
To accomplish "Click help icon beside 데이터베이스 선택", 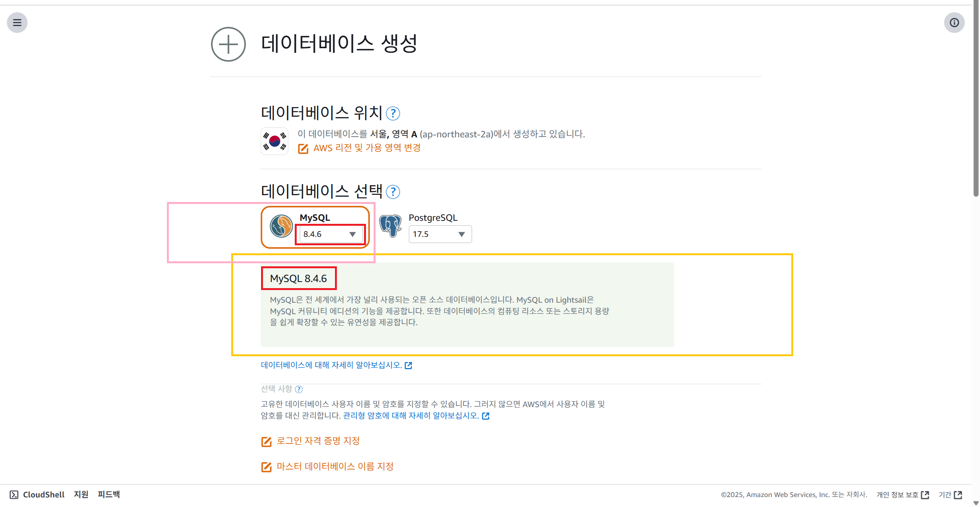I will click(x=393, y=192).
